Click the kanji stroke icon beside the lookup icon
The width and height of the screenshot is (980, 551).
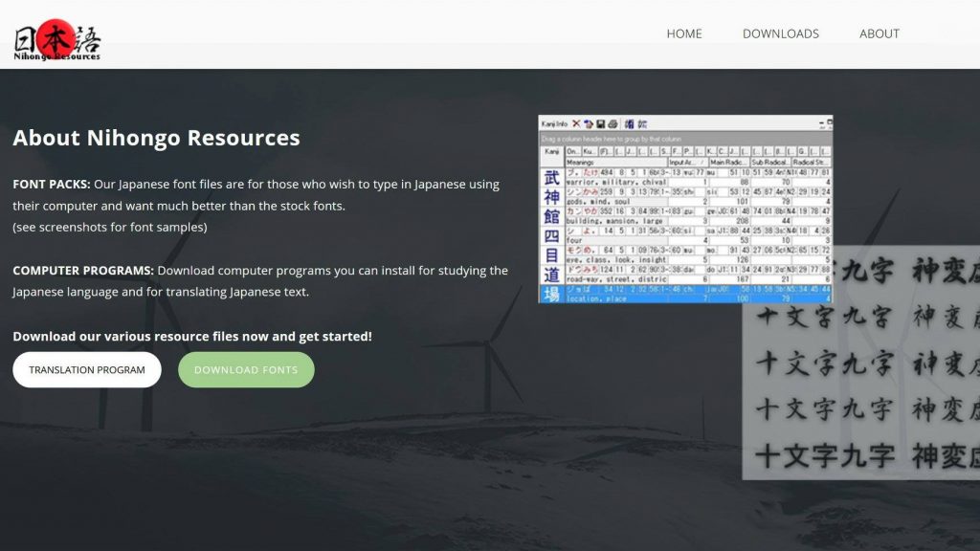click(x=641, y=124)
